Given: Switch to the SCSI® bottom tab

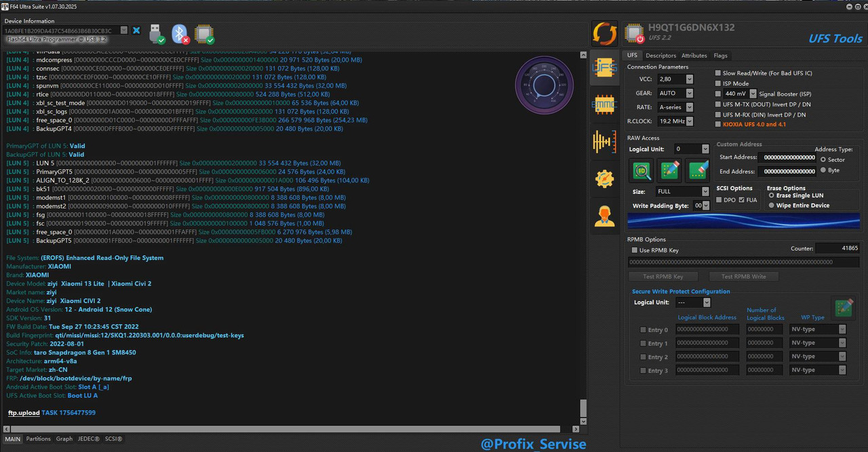Looking at the screenshot, I should pyautogui.click(x=113, y=439).
